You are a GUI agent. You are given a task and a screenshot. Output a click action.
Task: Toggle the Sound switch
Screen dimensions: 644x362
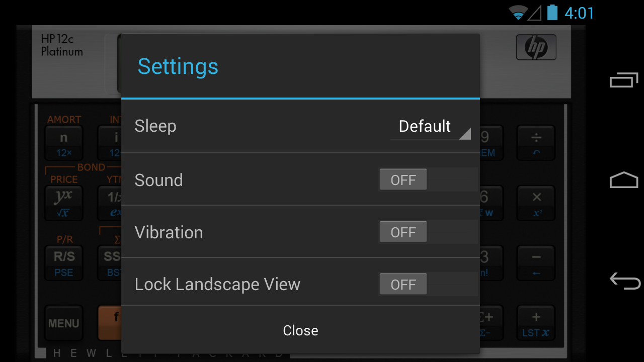(427, 180)
